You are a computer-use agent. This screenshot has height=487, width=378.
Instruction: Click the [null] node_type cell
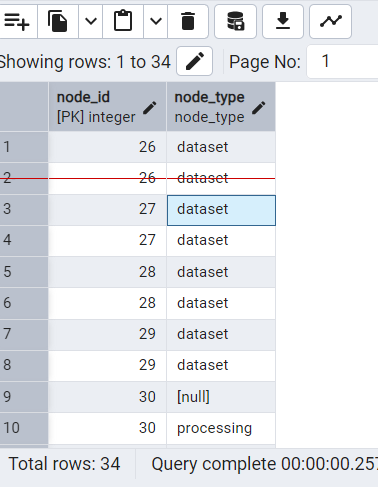click(x=221, y=397)
